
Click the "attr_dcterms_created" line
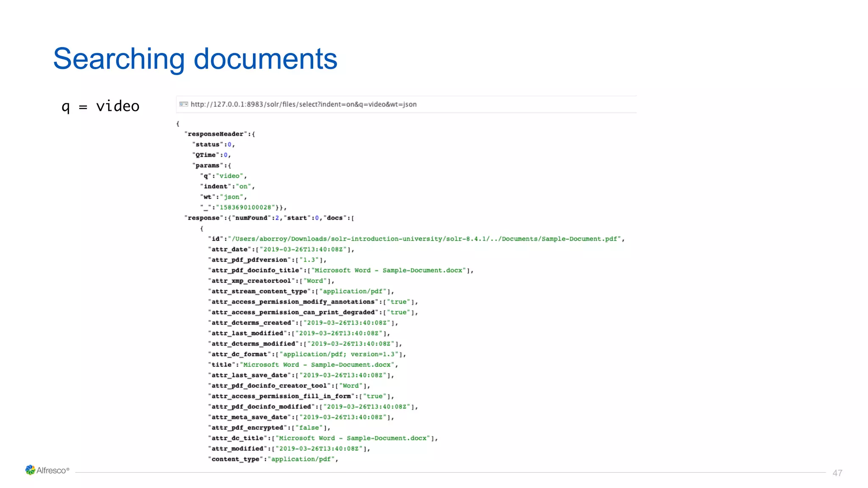click(303, 323)
